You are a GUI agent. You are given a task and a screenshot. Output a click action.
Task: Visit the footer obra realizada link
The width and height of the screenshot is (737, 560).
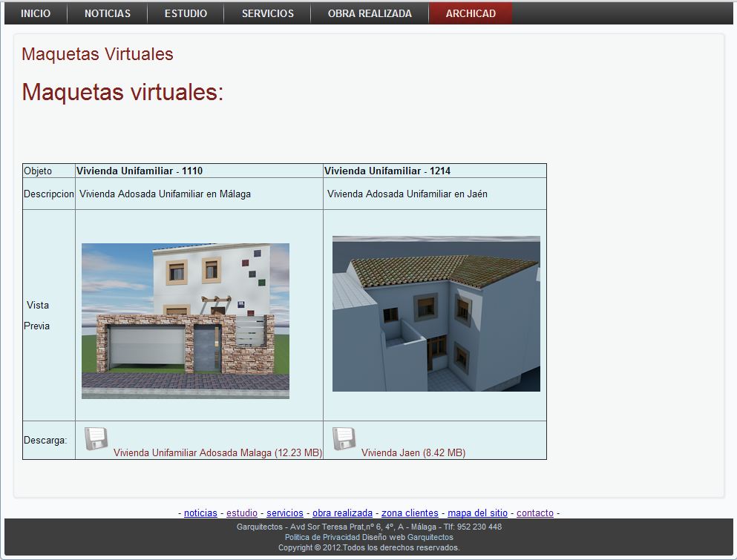(x=342, y=513)
